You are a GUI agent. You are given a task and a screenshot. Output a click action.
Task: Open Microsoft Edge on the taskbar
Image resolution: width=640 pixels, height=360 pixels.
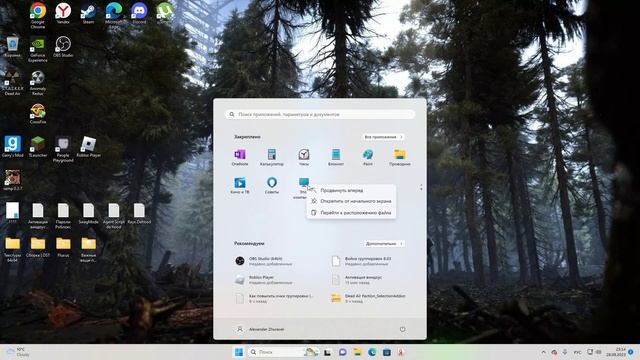pyautogui.click(x=372, y=352)
